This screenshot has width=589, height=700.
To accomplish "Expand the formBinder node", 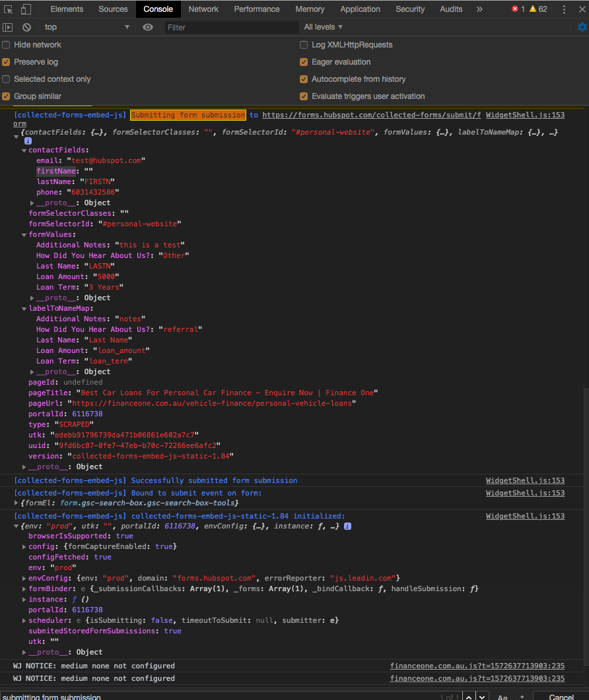I will (24, 589).
